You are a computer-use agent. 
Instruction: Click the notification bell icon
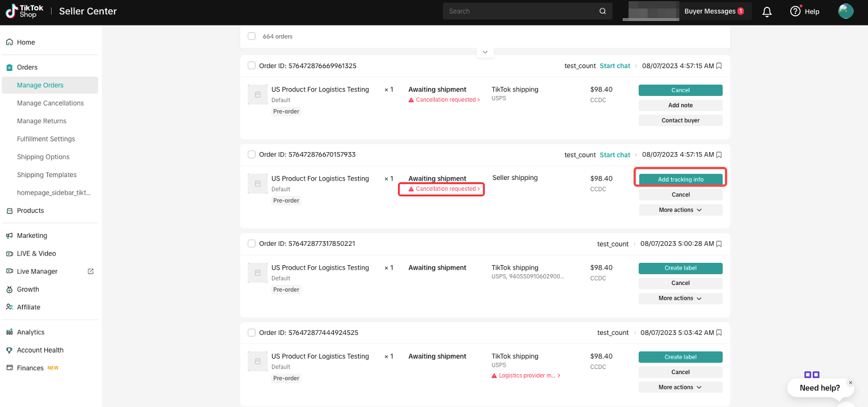(767, 11)
